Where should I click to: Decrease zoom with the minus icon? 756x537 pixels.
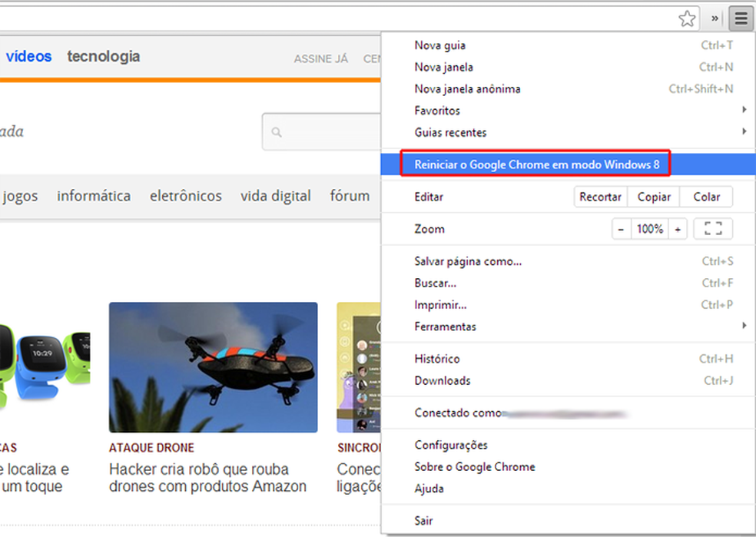621,228
